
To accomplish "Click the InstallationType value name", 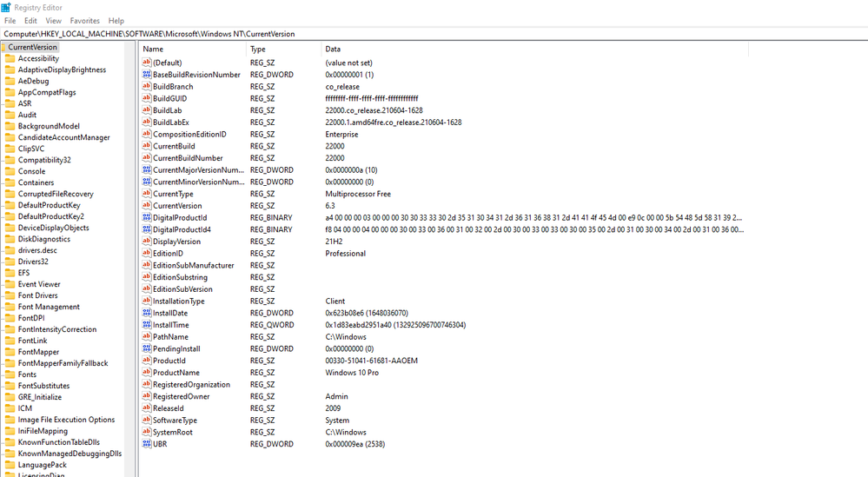I will pos(179,301).
